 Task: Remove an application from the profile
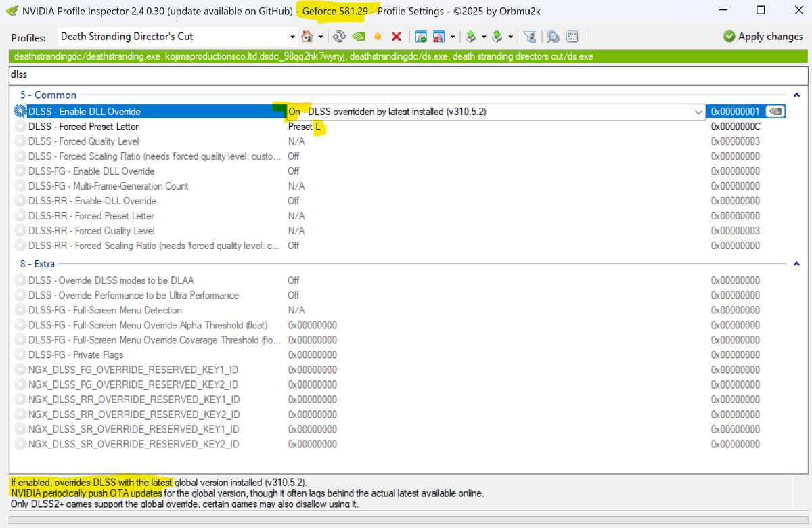point(438,37)
